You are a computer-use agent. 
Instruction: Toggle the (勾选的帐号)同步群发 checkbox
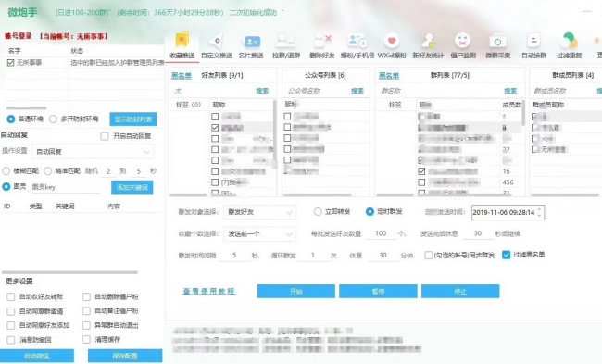point(429,255)
